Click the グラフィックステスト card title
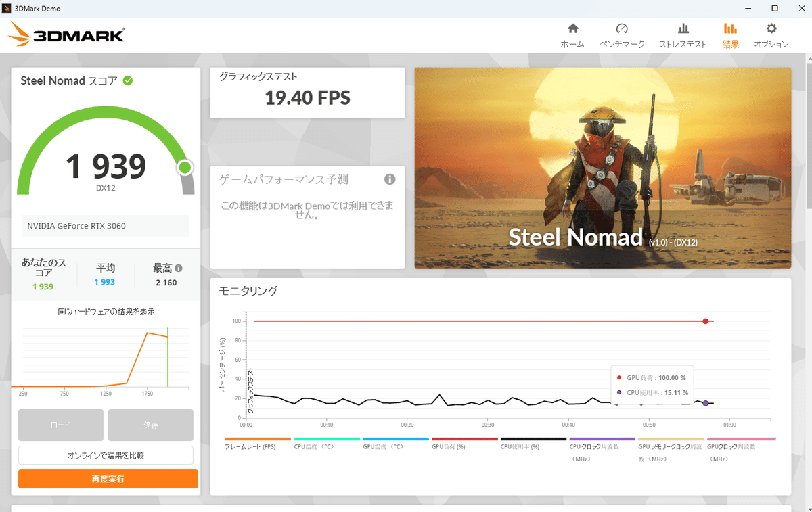This screenshot has width=812, height=512. (258, 77)
